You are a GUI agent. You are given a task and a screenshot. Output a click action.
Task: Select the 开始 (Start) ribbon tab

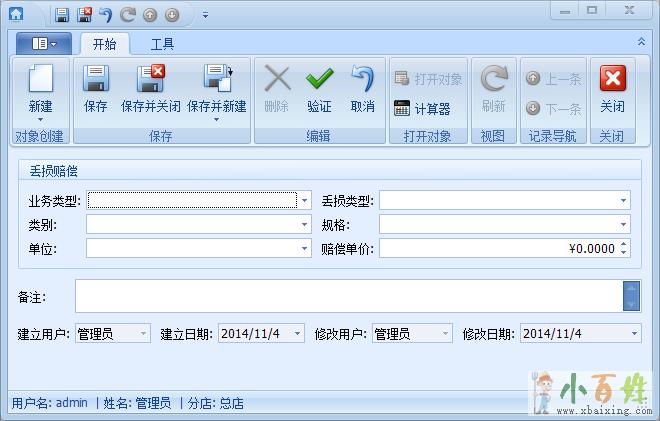[x=104, y=44]
